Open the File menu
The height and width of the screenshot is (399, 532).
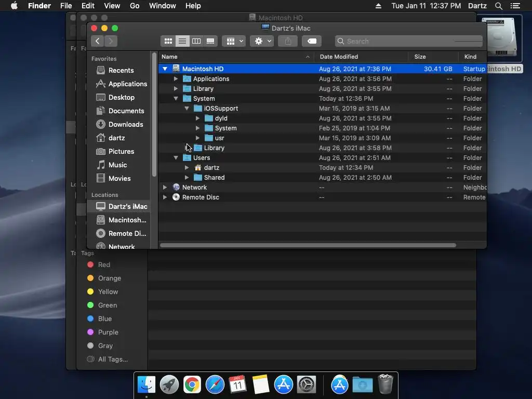(x=66, y=6)
